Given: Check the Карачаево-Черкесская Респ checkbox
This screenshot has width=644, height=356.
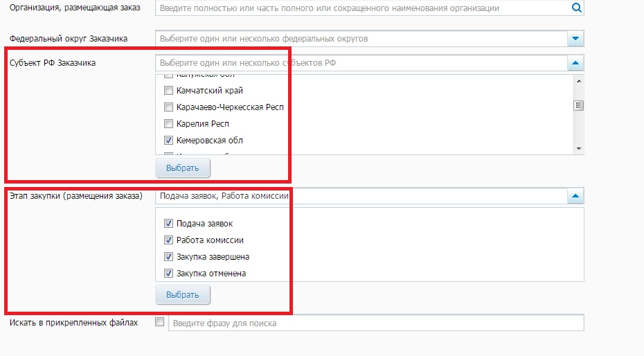Looking at the screenshot, I should point(168,107).
